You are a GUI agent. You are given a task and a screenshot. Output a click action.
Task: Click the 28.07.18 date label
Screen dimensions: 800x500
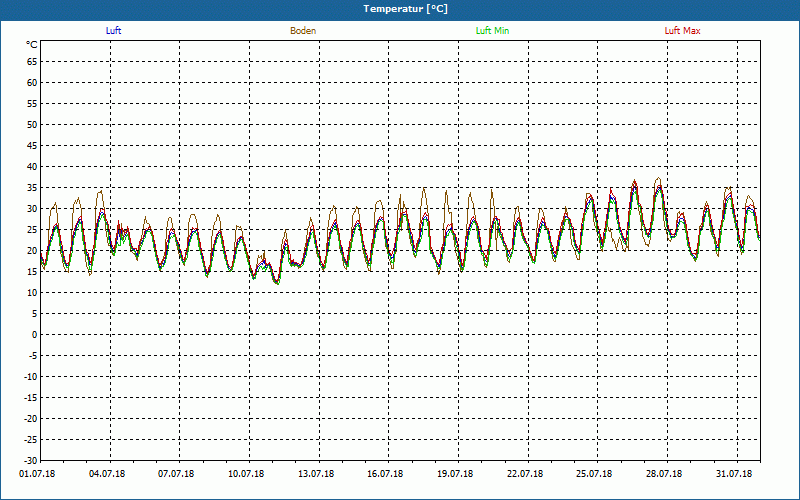[664, 474]
